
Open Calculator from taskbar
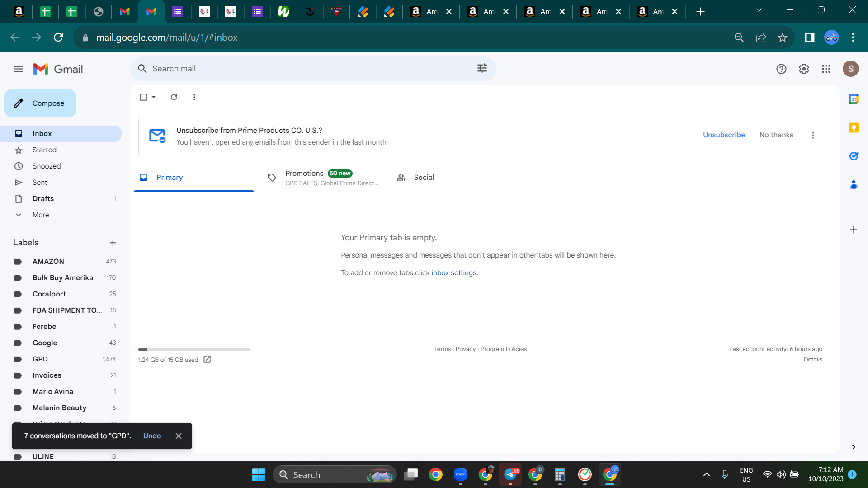click(560, 474)
